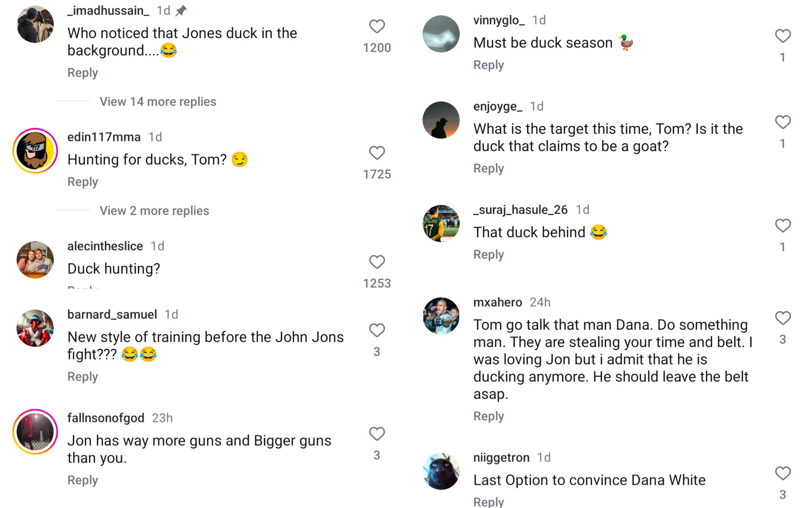
Task: Reply to edin117mma's comment
Action: pos(82,181)
